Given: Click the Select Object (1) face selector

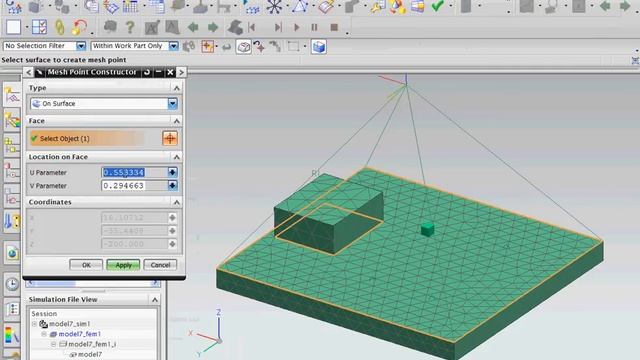Looking at the screenshot, I should point(87,138).
